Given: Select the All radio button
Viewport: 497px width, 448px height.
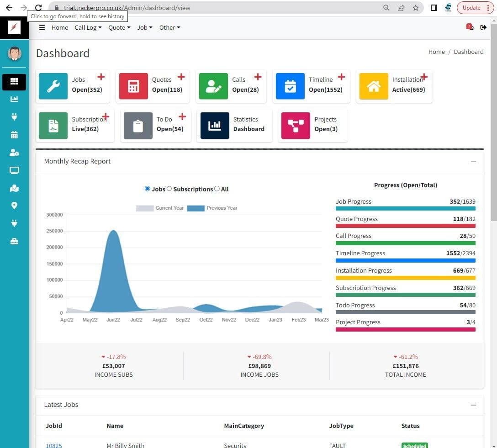Looking at the screenshot, I should coord(217,189).
